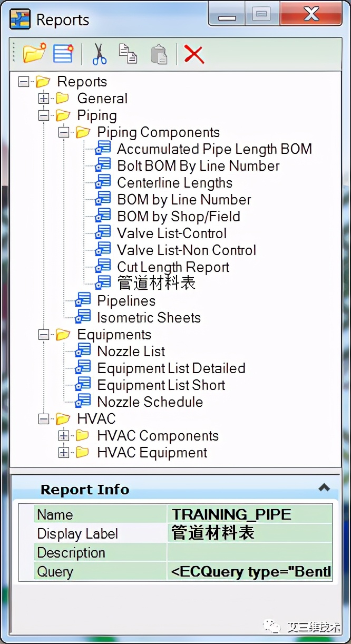Select the HVAC Equipment folder label
Screen dimensions: 351x644
tap(152, 453)
